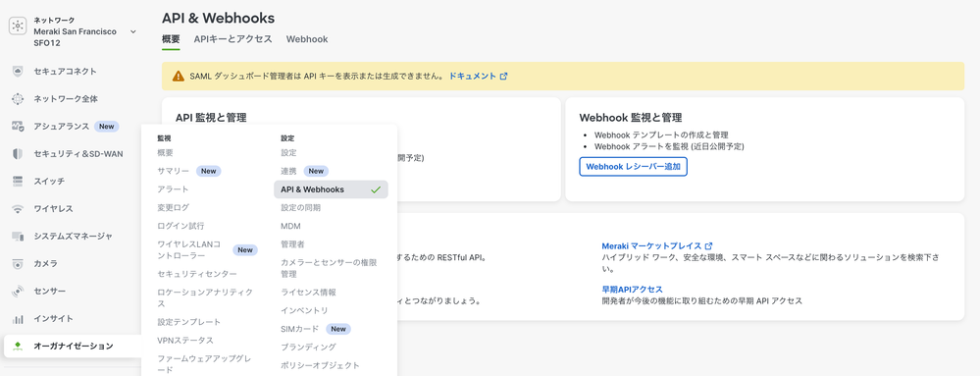Click the セキュリティ＆SD-WAN shield icon
Viewport: 980px width, 376px height.
[18, 154]
